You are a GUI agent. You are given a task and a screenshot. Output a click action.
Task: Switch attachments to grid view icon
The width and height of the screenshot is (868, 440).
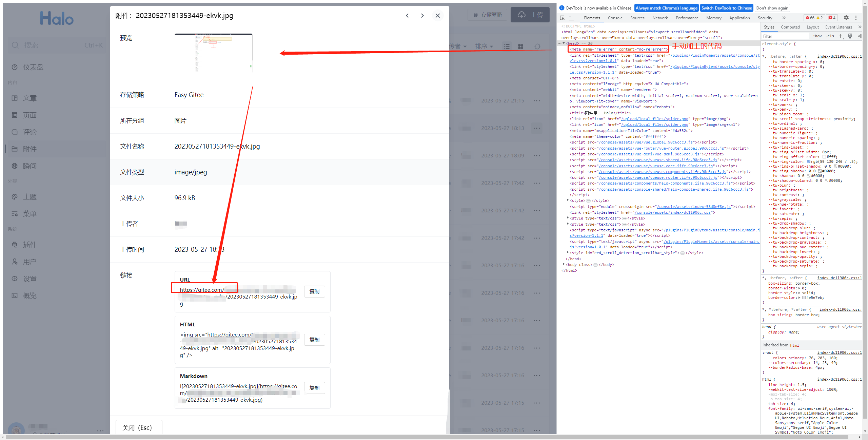521,46
